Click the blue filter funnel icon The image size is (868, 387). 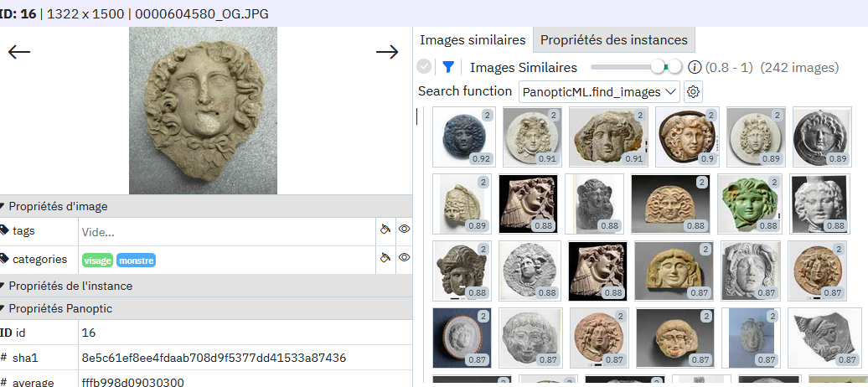coord(448,68)
